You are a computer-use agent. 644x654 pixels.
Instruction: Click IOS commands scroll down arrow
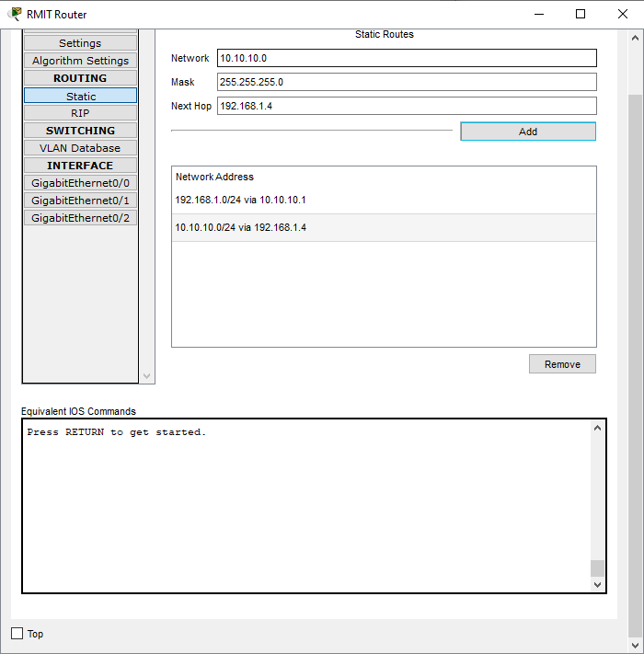597,585
